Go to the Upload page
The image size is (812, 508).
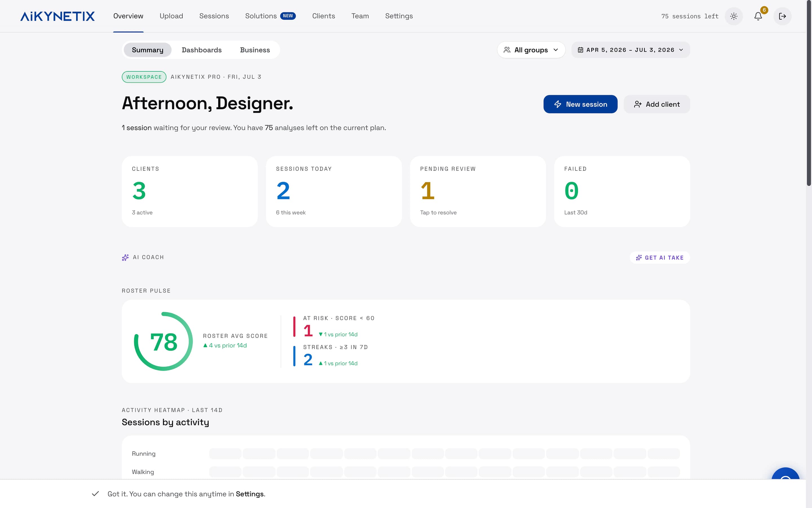[x=171, y=16]
